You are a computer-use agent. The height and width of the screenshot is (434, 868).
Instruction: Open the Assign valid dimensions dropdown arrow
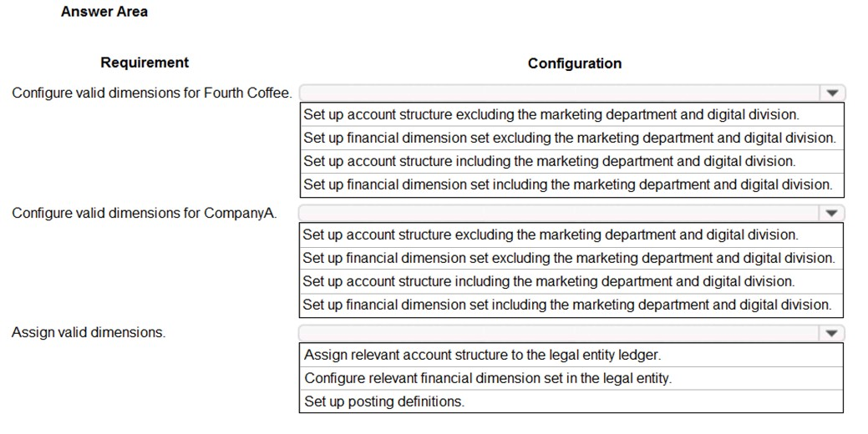(x=831, y=333)
